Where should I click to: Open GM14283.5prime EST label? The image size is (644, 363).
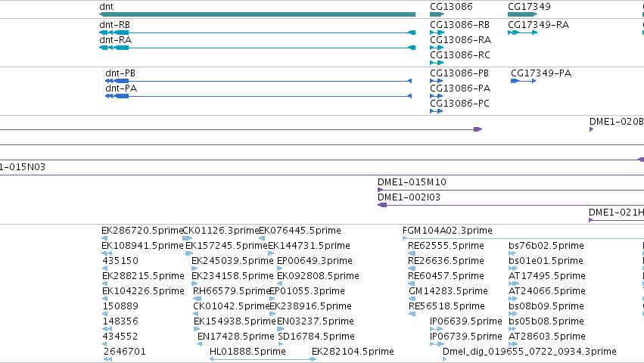448,291
